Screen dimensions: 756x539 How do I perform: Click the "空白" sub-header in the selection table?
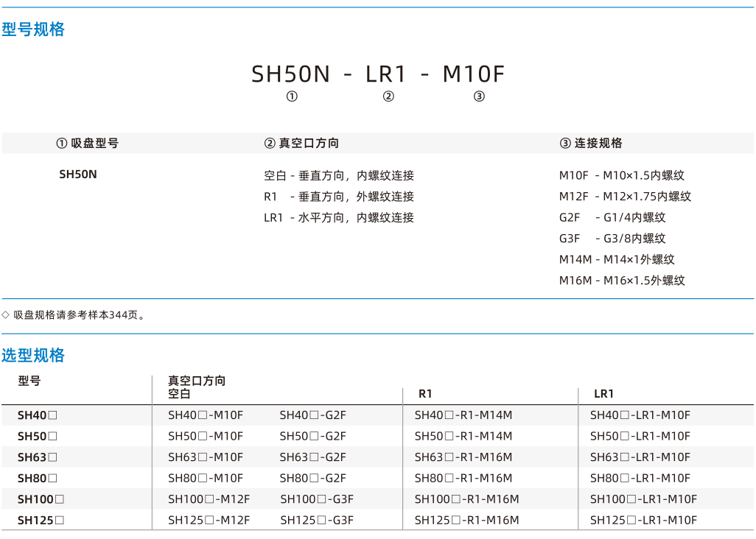point(179,393)
